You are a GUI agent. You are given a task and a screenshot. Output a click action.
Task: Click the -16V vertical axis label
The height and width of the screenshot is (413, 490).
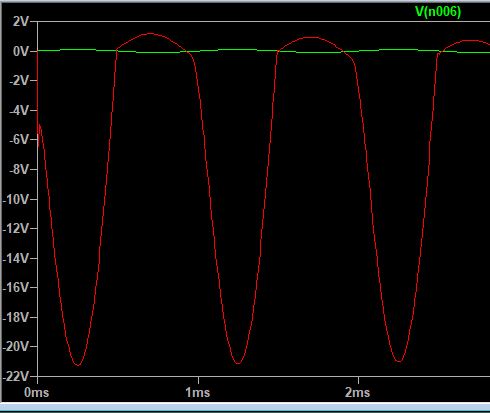tap(16, 288)
